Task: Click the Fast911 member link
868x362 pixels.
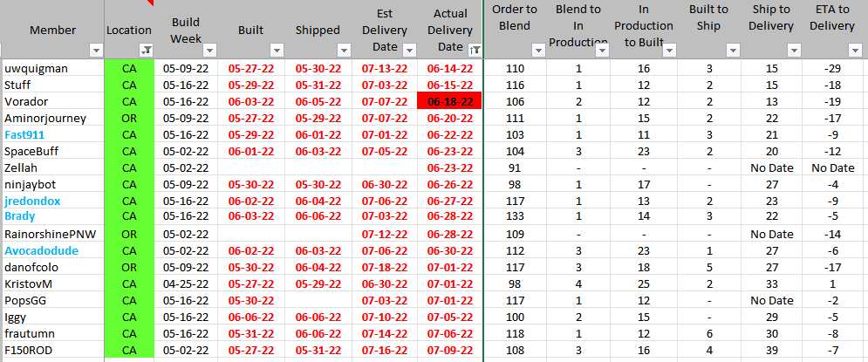Action: click(x=24, y=134)
